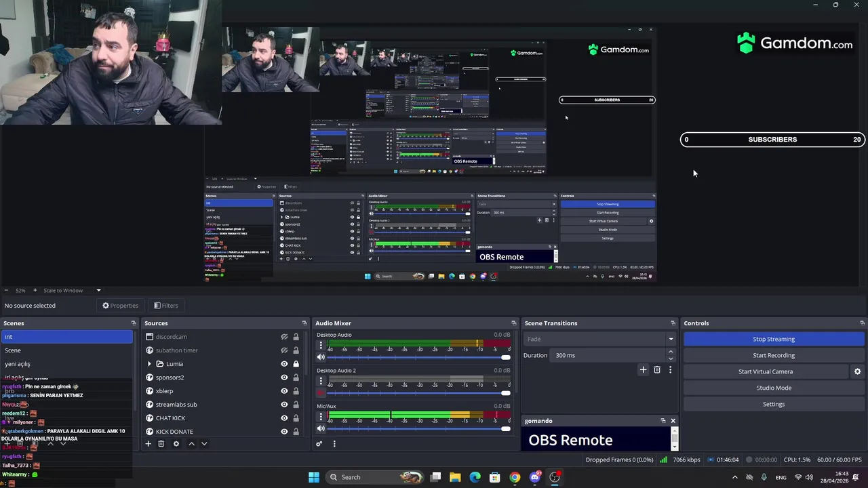Click Start Virtual Camera button
868x488 pixels.
[766, 371]
